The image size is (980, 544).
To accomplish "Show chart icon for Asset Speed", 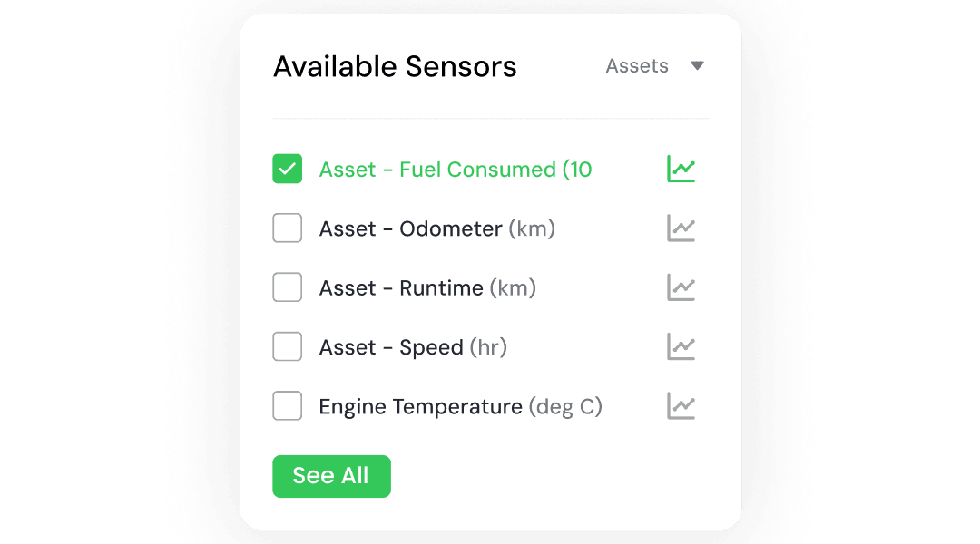I will (681, 346).
